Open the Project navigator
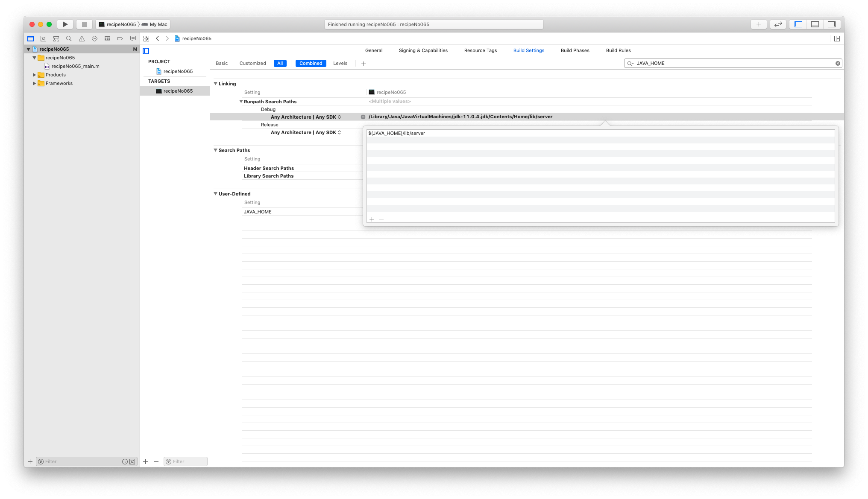868x499 pixels. [30, 38]
